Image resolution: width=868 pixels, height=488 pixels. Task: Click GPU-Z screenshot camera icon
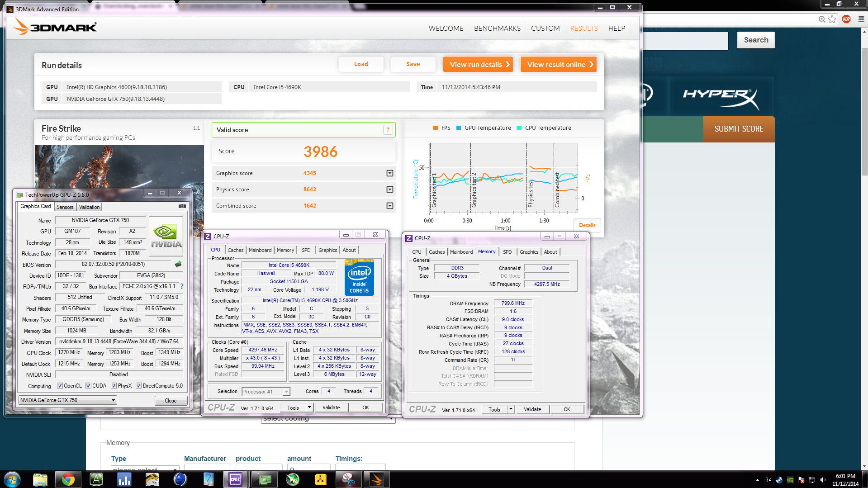[x=182, y=206]
